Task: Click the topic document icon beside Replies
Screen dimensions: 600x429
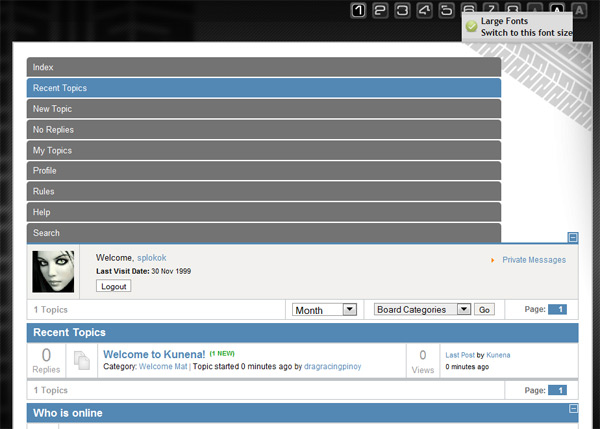Action: point(83,360)
